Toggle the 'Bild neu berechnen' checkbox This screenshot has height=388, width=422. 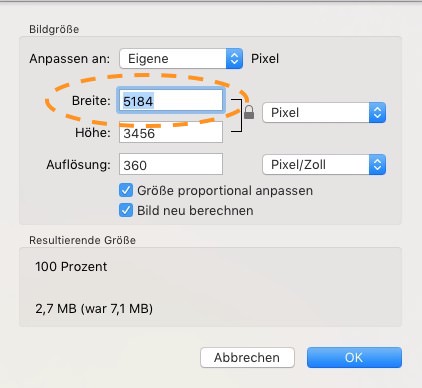[126, 210]
